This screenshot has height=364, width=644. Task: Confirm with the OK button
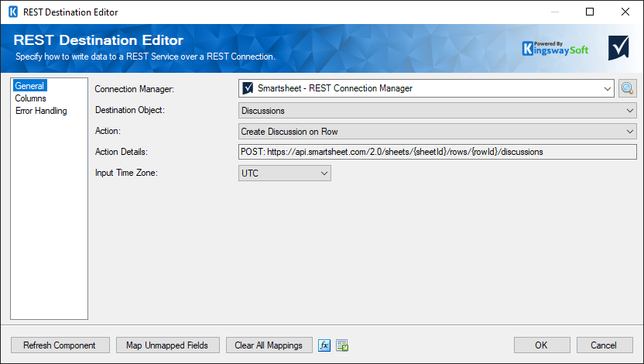[542, 345]
